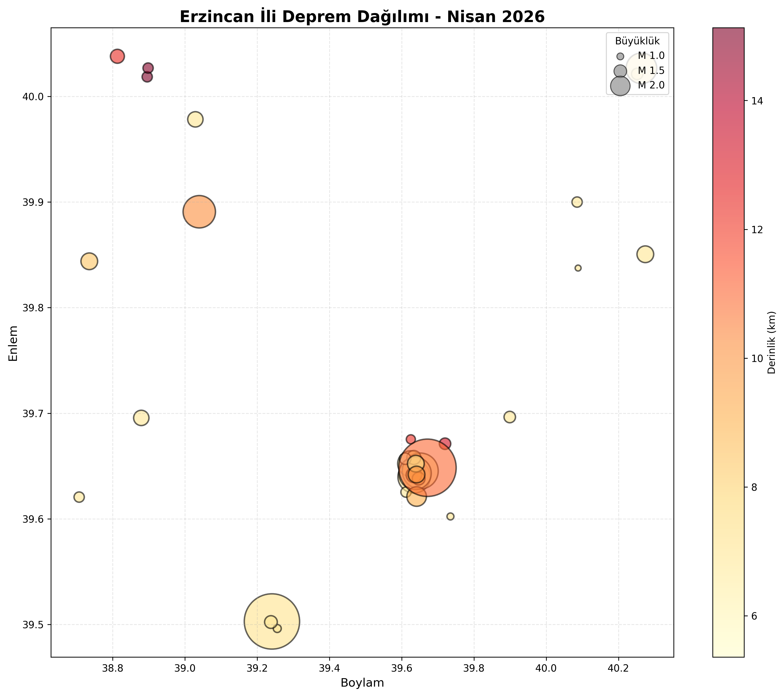Click the tiny bubble near longitude 40.09, latitude 39.84
Screen dimensions: 784x696
(578, 268)
